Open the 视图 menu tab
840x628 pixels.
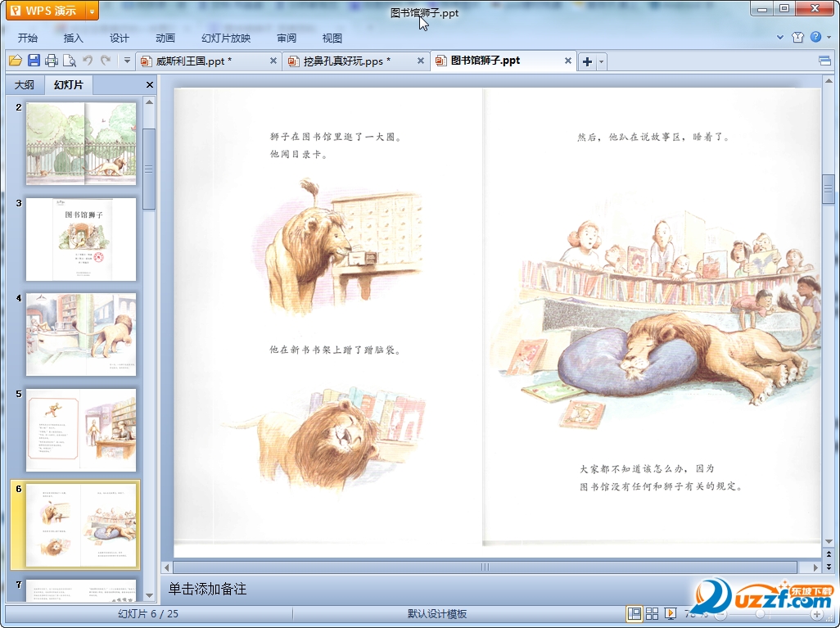coord(332,38)
